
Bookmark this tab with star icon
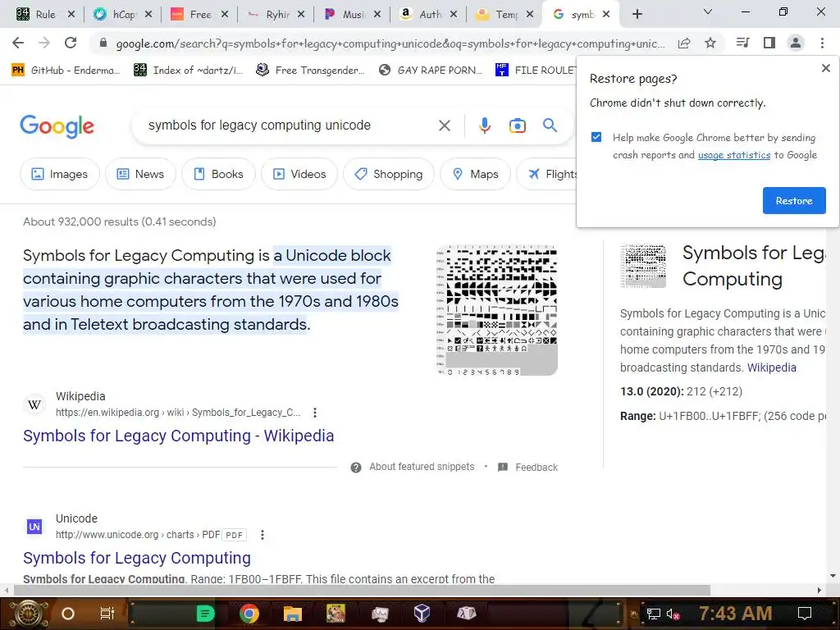[x=710, y=43]
